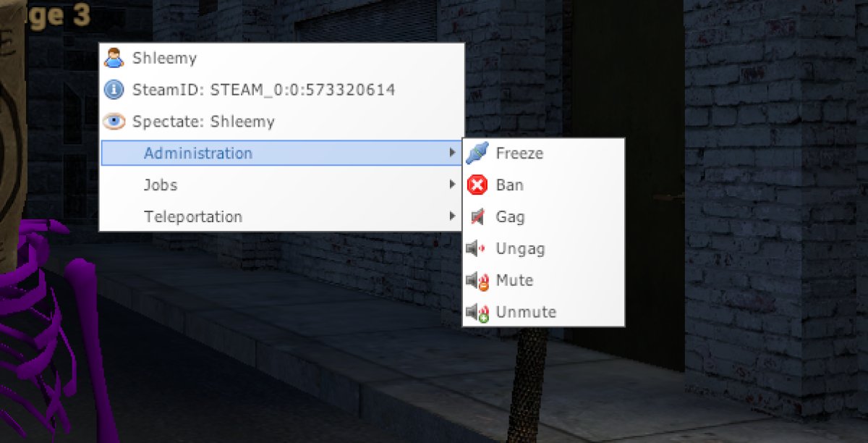Click the Unmute speaker plus icon
Screen dimensions: 868x443
[x=477, y=313]
